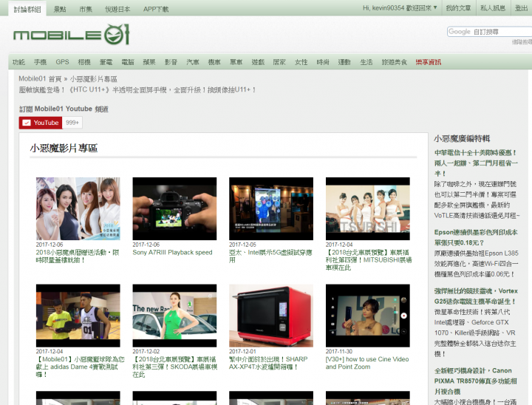
Task: Open the 影音 category menu
Action: (x=171, y=62)
